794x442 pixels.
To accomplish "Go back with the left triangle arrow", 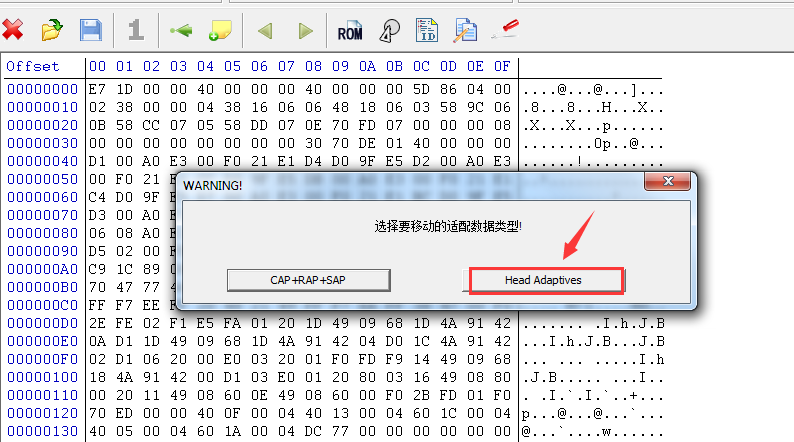I will pyautogui.click(x=265, y=31).
